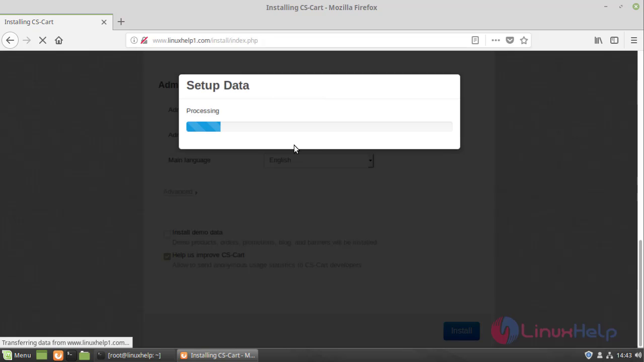Expand the Advanced section
The height and width of the screenshot is (362, 644).
point(180,192)
